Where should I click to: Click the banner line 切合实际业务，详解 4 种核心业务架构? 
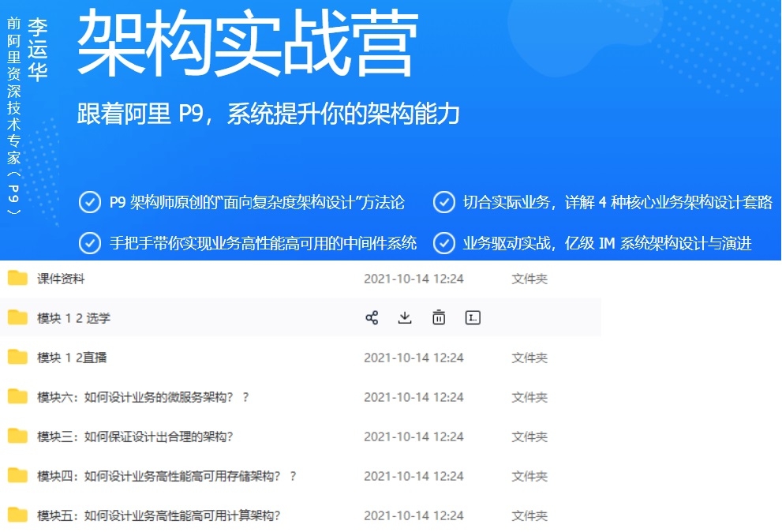point(617,203)
